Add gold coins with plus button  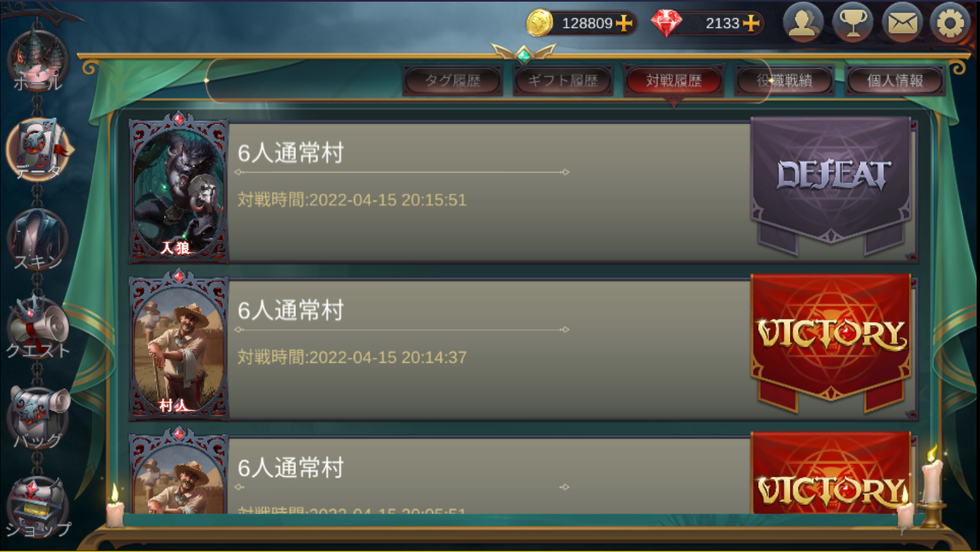[624, 23]
